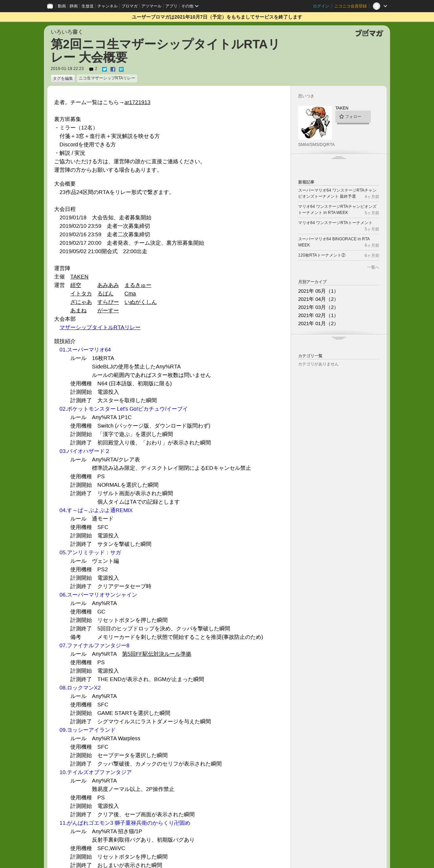This screenshot has width=434, height=868.
Task: Expand the user account dropdown arrow
Action: coord(385,6)
